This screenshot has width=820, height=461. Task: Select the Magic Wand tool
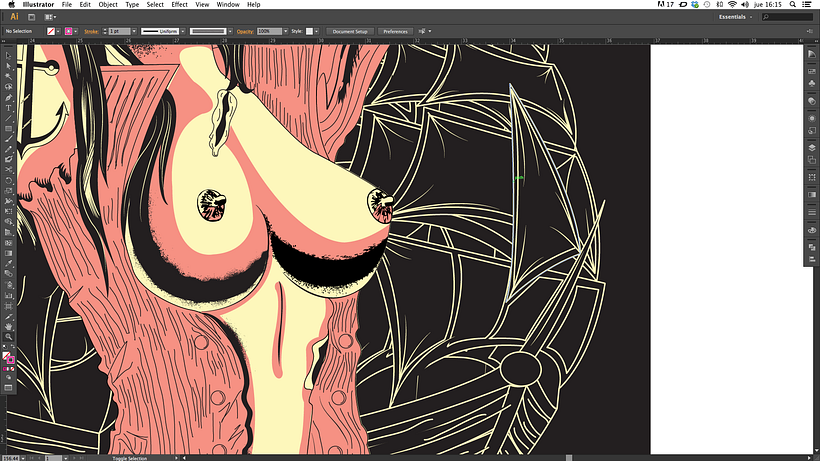point(8,76)
